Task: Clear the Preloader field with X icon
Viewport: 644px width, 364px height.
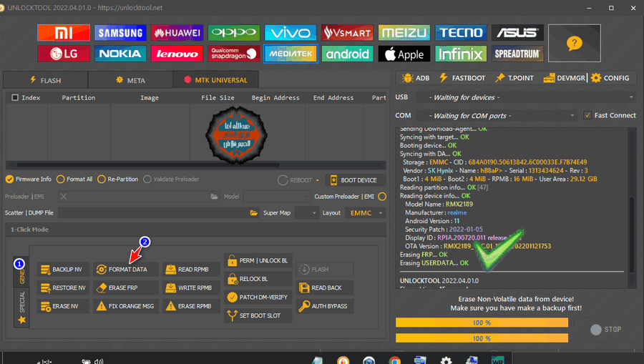Action: click(x=64, y=197)
